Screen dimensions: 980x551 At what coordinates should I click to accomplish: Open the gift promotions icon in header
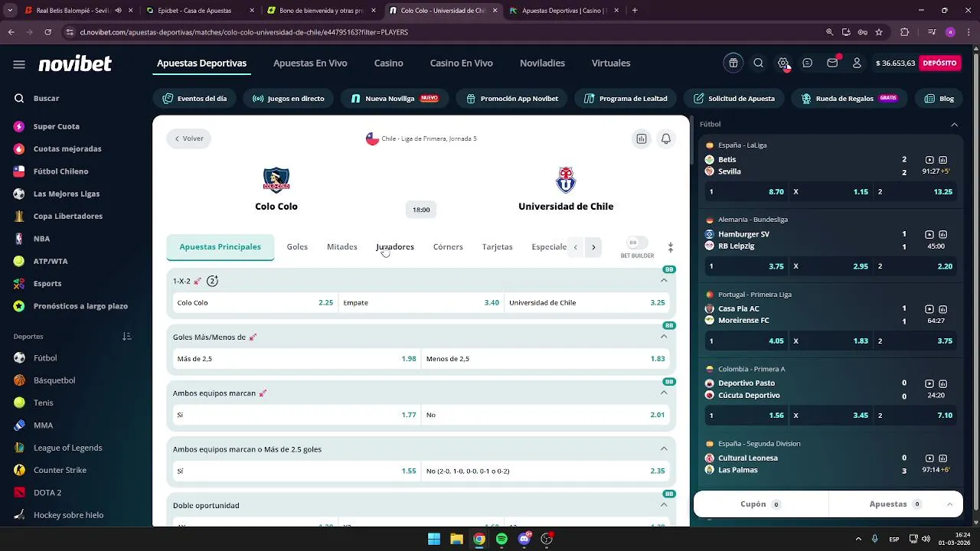click(x=733, y=64)
